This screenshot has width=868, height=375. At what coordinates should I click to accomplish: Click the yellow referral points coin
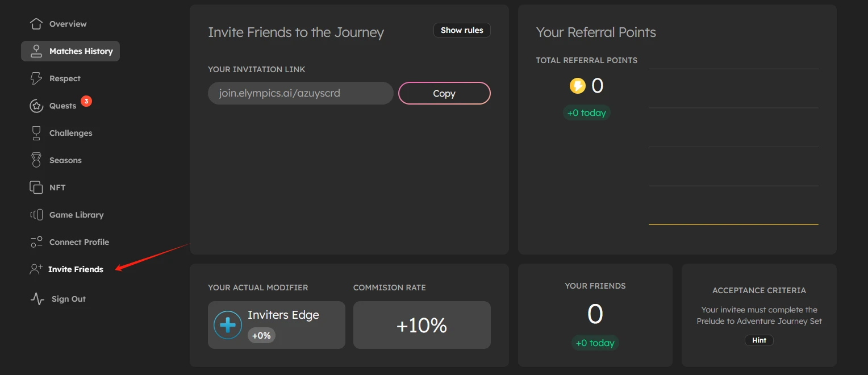pyautogui.click(x=578, y=85)
